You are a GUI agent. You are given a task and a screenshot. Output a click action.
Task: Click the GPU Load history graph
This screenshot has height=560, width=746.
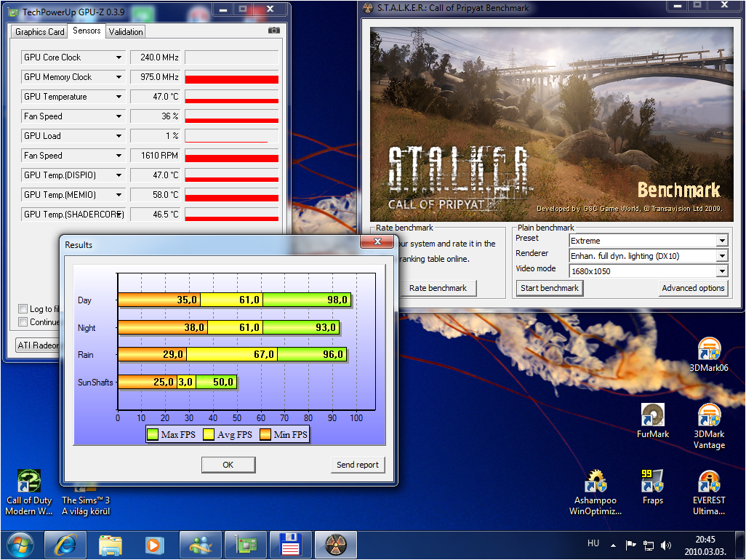tap(232, 135)
